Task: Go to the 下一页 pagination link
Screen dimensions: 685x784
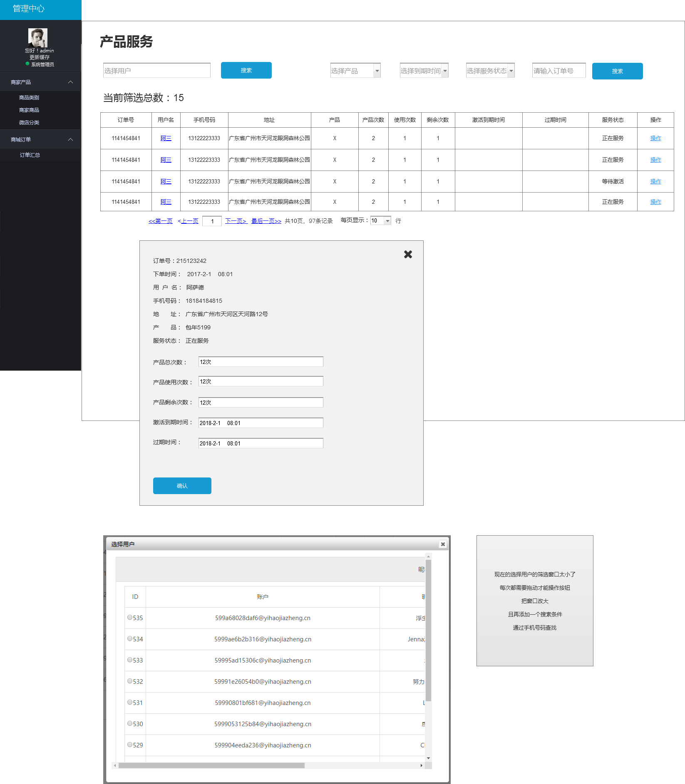Action: (236, 221)
